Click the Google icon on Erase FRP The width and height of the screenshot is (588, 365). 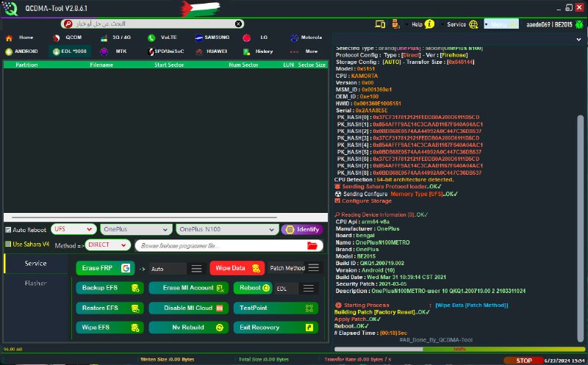click(x=126, y=268)
